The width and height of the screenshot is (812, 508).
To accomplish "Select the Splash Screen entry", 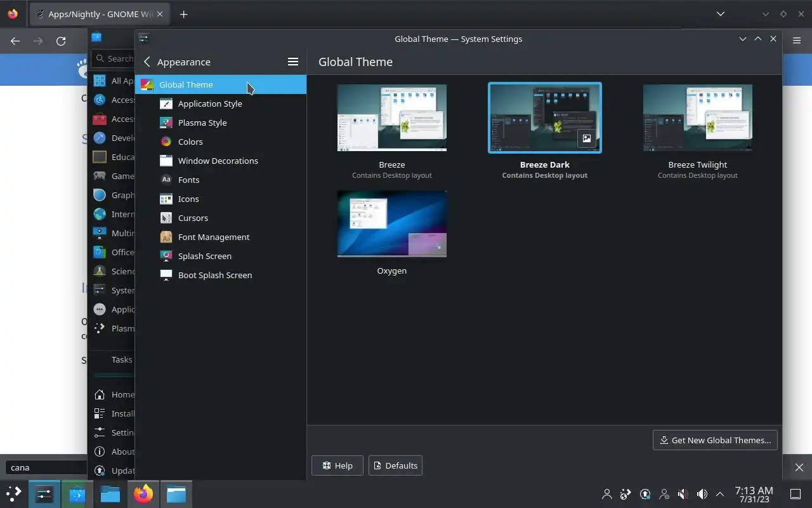I will coord(220,256).
